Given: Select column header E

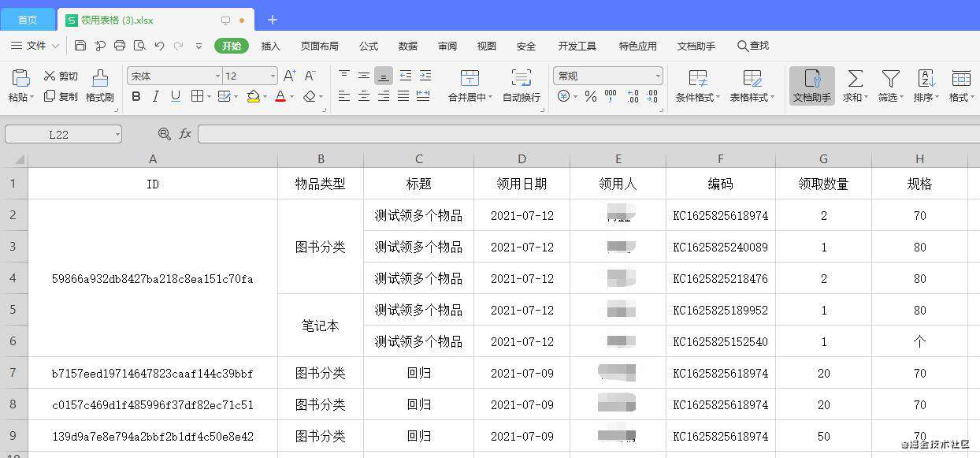Looking at the screenshot, I should click(618, 158).
